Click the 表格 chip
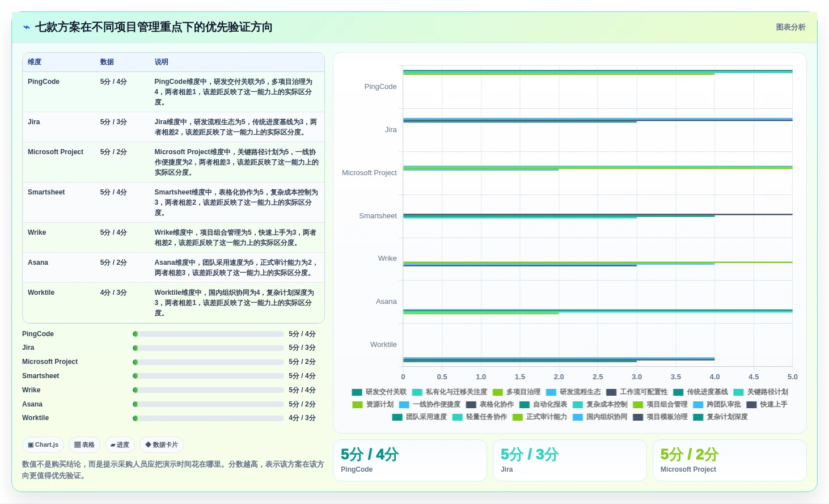This screenshot has width=829, height=504. click(84, 445)
